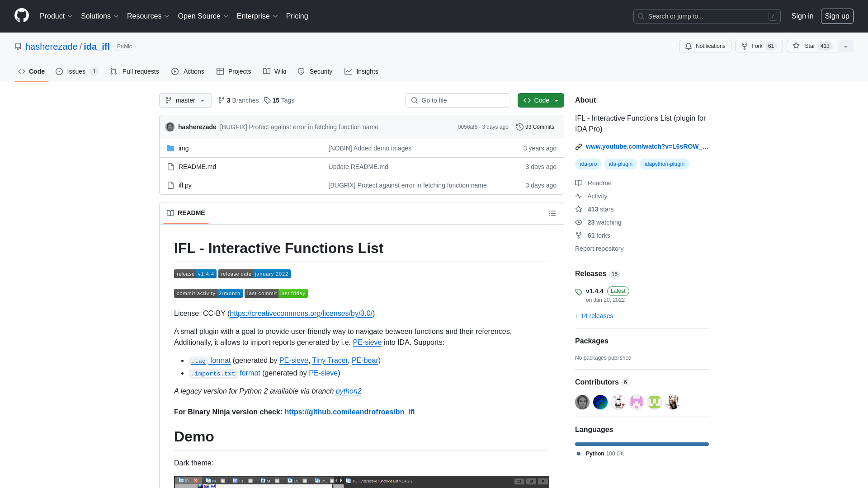Click the 93 Commits history button
Viewport: 868px width, 488px height.
coord(535,127)
